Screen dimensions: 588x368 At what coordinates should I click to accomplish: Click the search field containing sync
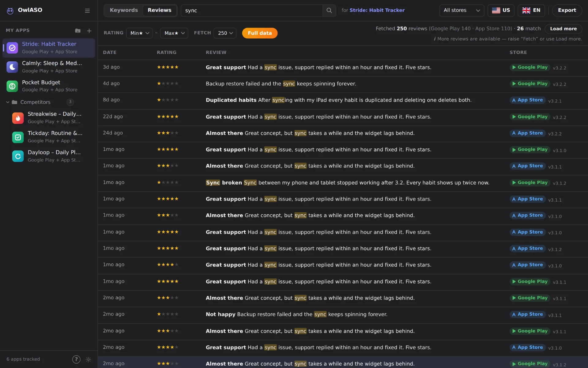point(252,10)
